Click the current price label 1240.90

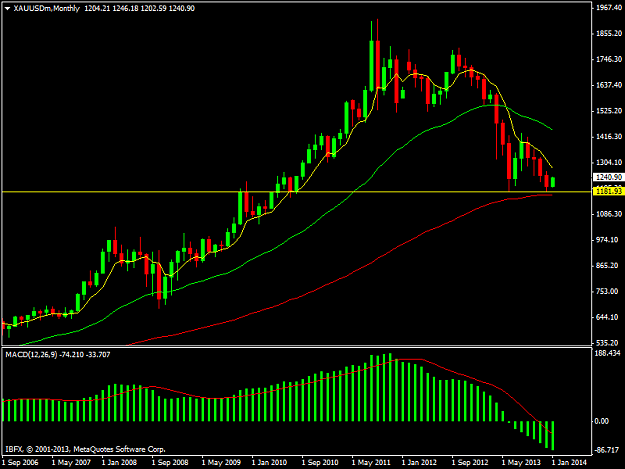coord(609,177)
